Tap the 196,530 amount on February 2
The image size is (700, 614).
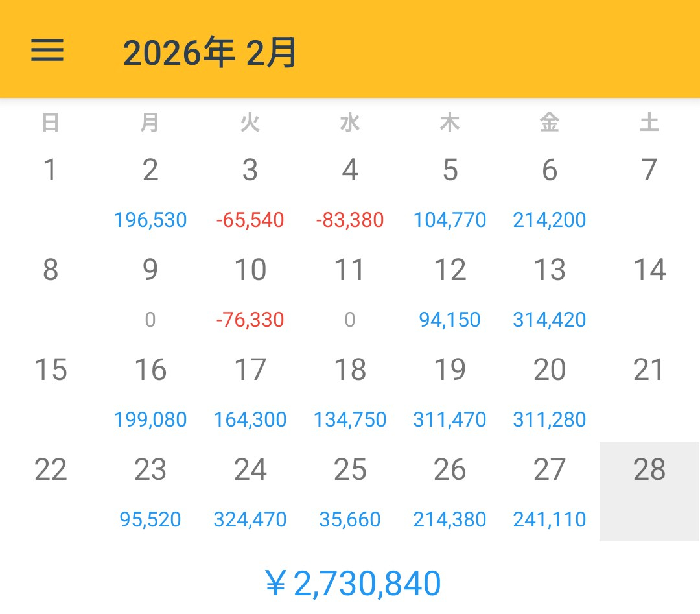pyautogui.click(x=150, y=220)
